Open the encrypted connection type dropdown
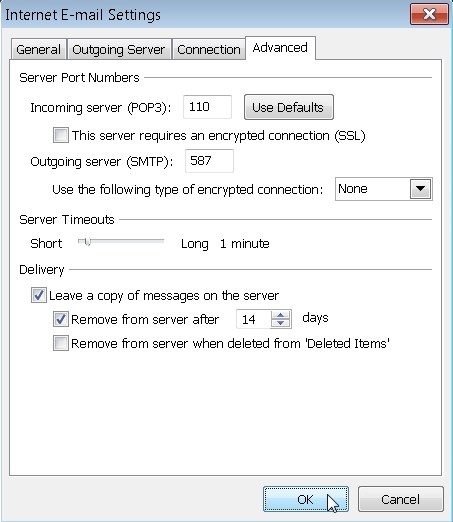Viewport: 453px width, 522px height. tap(384, 189)
